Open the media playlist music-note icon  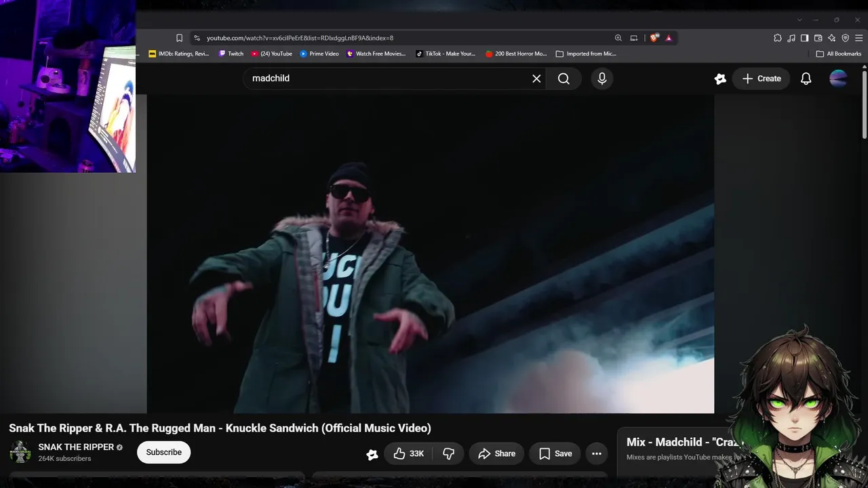point(791,38)
